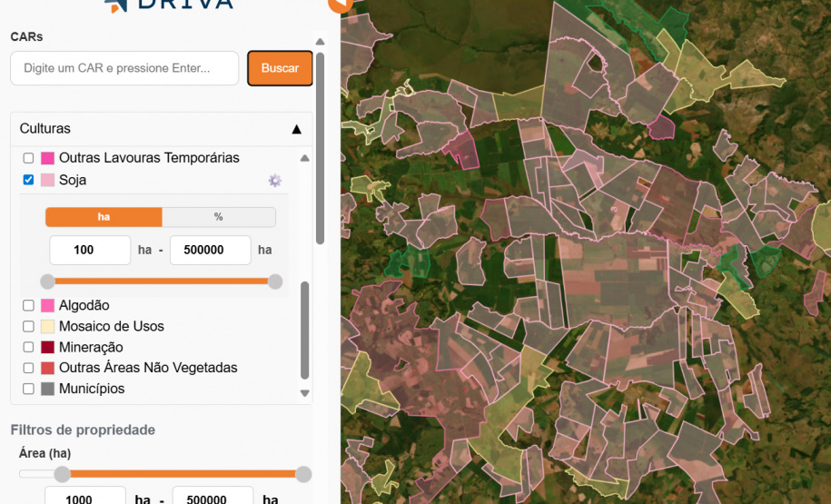The width and height of the screenshot is (831, 504).
Task: Select the ha unit tab
Action: pyautogui.click(x=104, y=217)
